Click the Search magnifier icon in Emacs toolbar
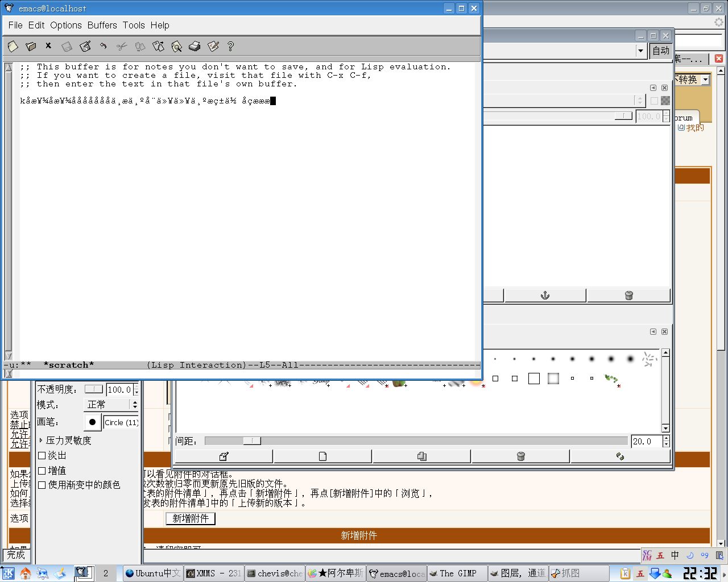The width and height of the screenshot is (728, 582). pos(176,47)
